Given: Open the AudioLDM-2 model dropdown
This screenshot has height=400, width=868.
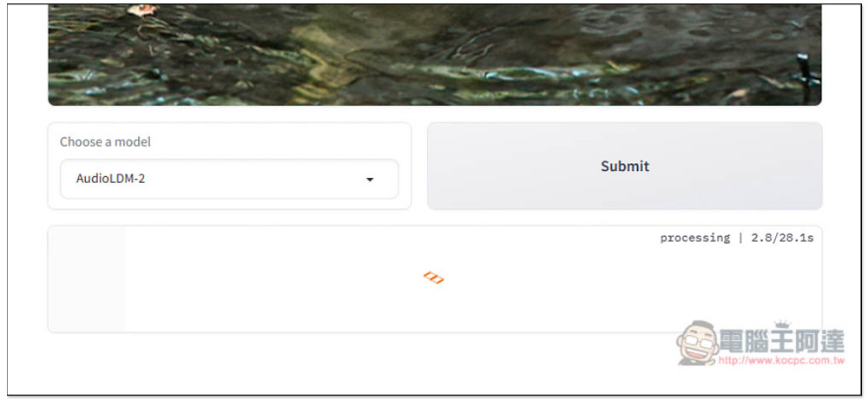Looking at the screenshot, I should tap(229, 179).
